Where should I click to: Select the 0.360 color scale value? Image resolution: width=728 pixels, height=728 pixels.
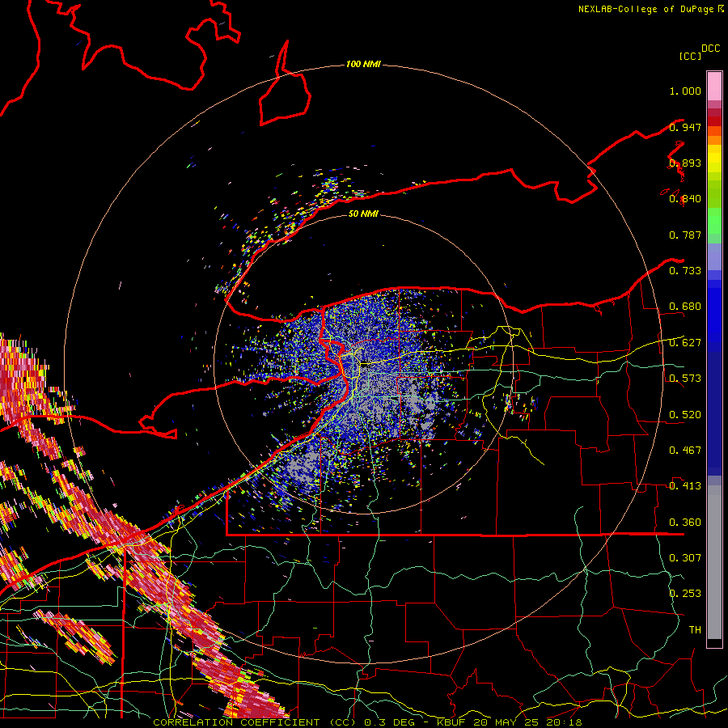685,523
